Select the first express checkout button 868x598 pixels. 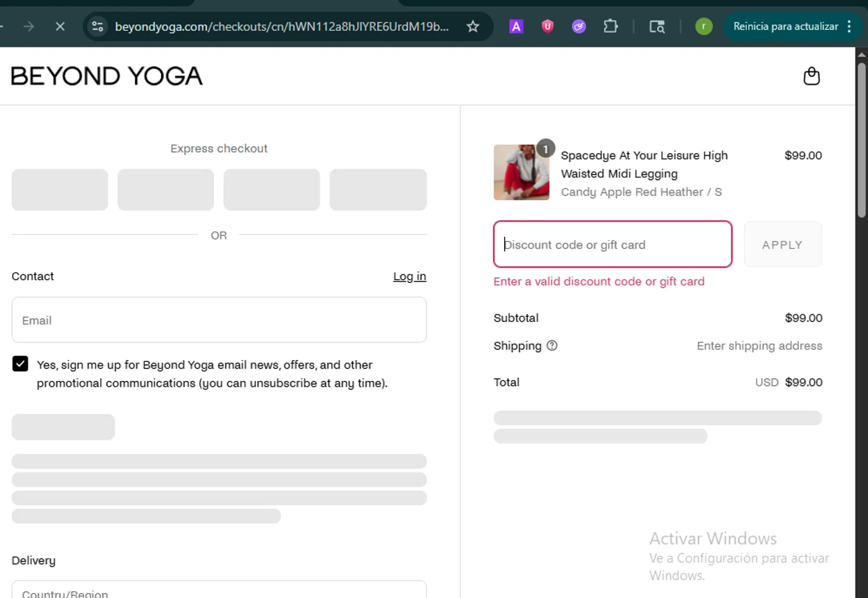click(60, 189)
